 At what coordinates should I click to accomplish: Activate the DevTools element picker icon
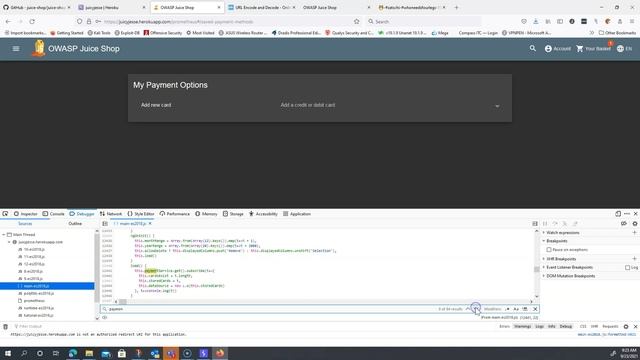(5, 213)
